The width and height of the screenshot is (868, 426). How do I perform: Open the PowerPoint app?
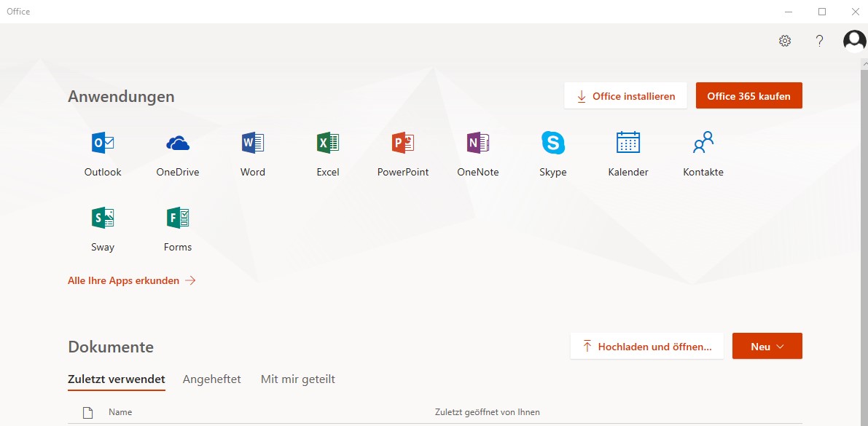(x=403, y=154)
